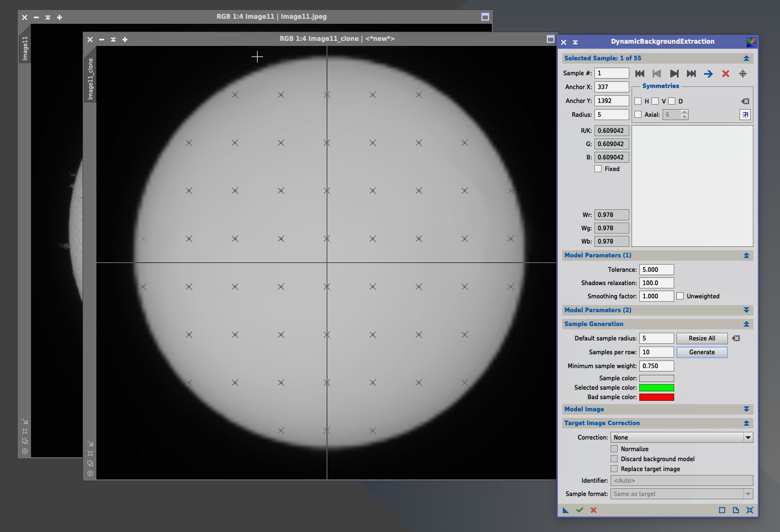780x532 pixels.
Task: Expand Model Parameters (2) section
Action: pos(746,310)
